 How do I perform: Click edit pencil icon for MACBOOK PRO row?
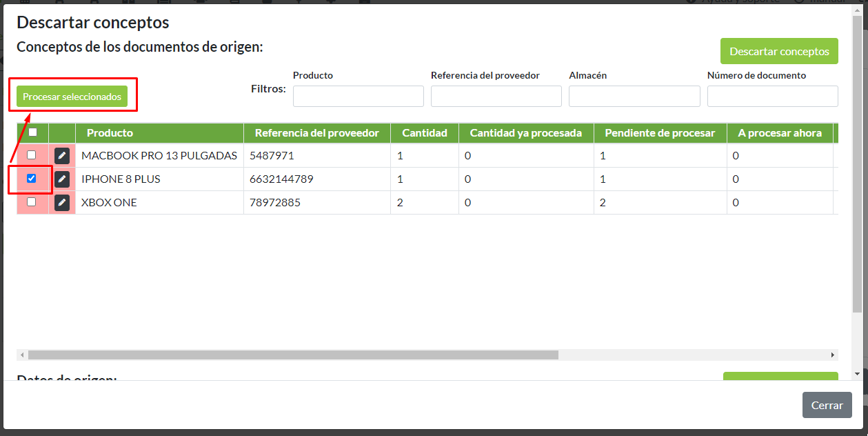62,156
